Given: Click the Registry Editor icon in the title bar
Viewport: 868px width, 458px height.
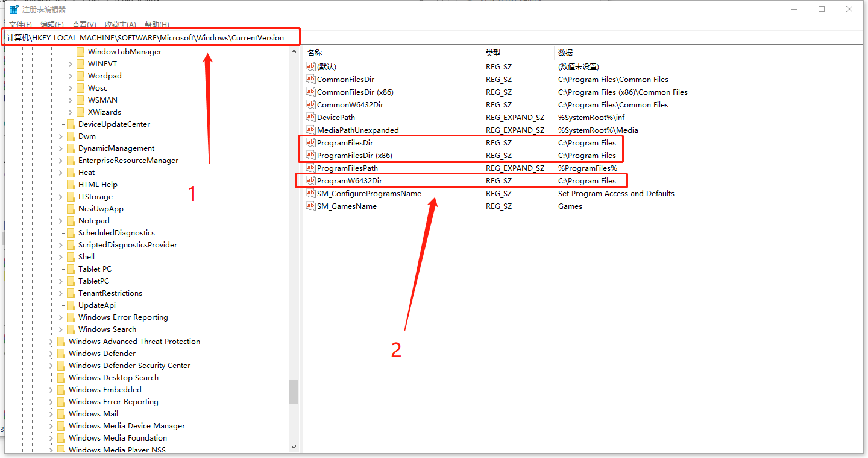Looking at the screenshot, I should [13, 9].
